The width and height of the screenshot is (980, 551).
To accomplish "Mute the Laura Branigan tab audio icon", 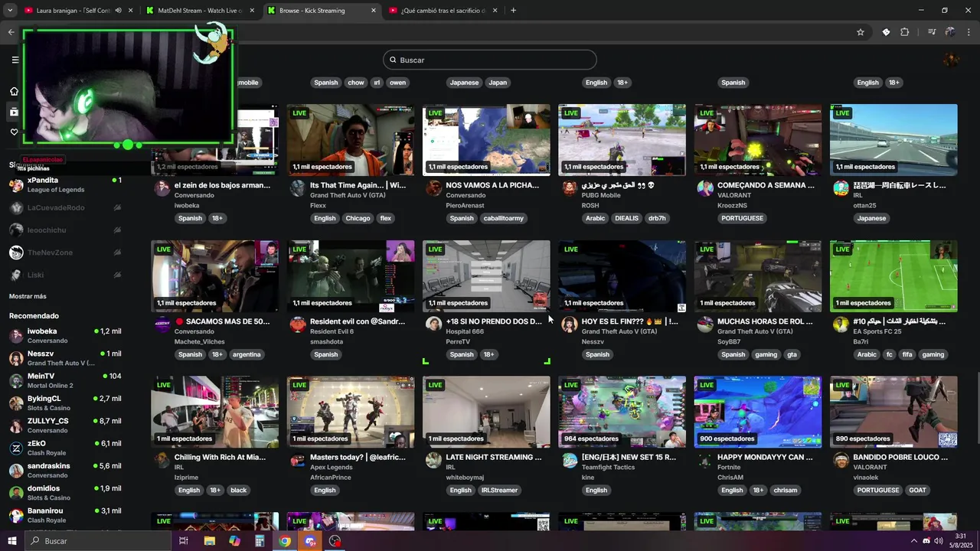I will (118, 11).
